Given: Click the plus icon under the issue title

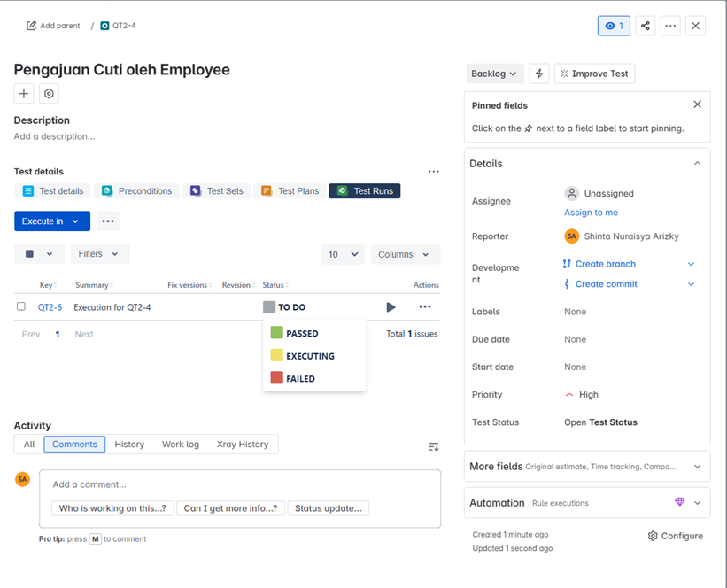Looking at the screenshot, I should 24,94.
